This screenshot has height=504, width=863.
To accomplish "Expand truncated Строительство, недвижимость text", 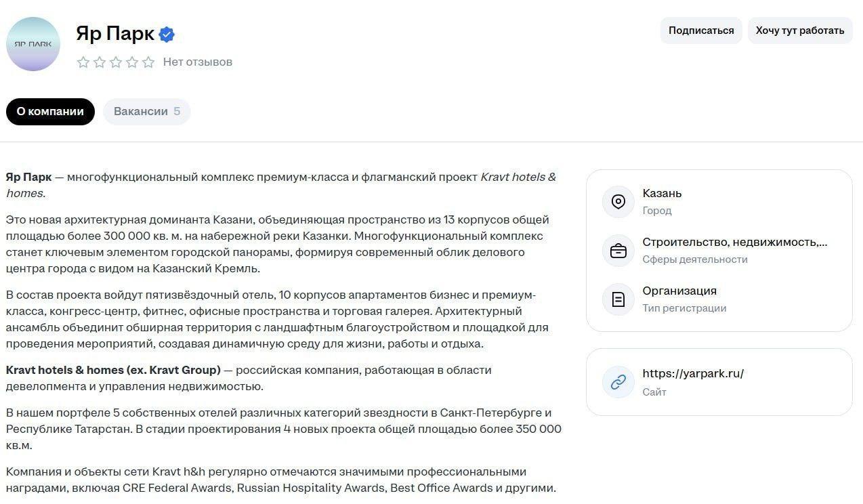I will pyautogui.click(x=734, y=243).
